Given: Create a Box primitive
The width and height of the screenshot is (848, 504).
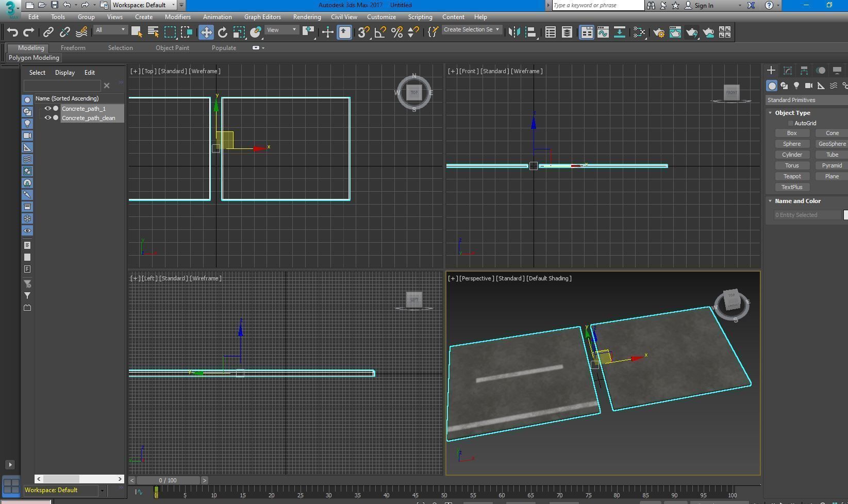Looking at the screenshot, I should pyautogui.click(x=792, y=133).
